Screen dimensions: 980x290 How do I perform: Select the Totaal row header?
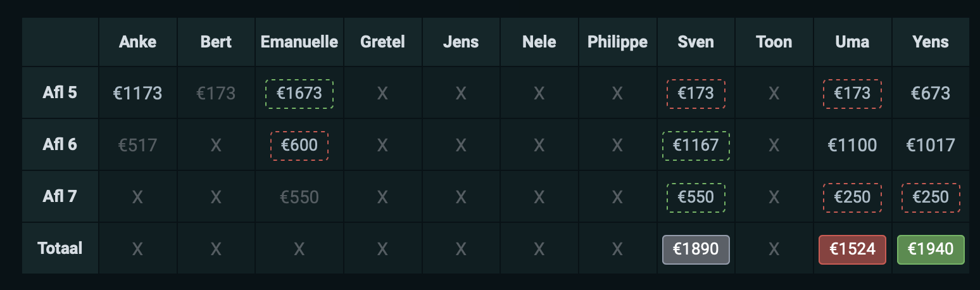pos(60,248)
